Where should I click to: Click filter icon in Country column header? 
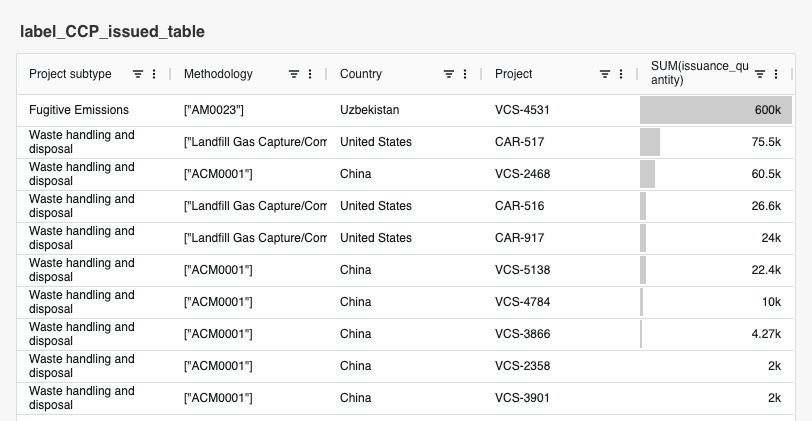[449, 74]
